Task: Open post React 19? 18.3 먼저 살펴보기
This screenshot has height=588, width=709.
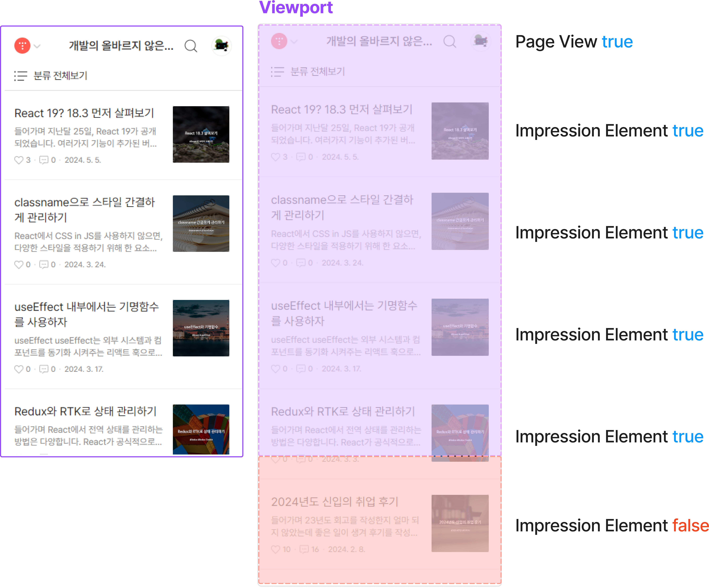Action: coord(84,113)
